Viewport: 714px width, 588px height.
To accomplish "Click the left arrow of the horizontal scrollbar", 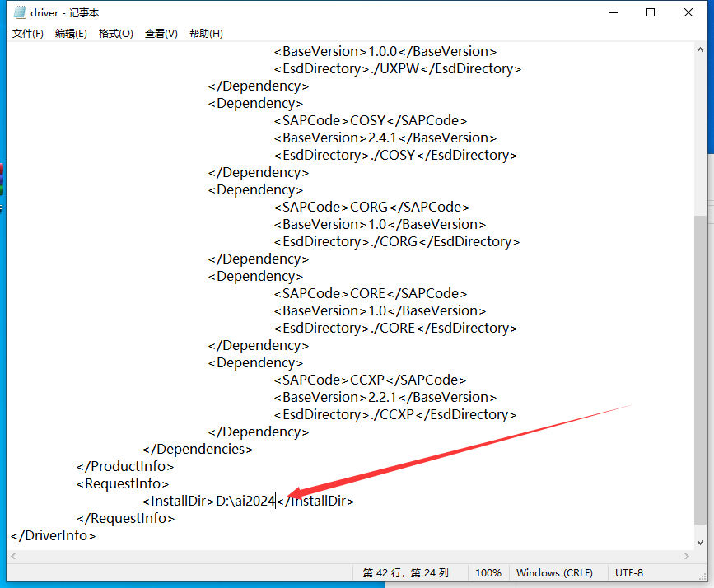I will [x=12, y=557].
